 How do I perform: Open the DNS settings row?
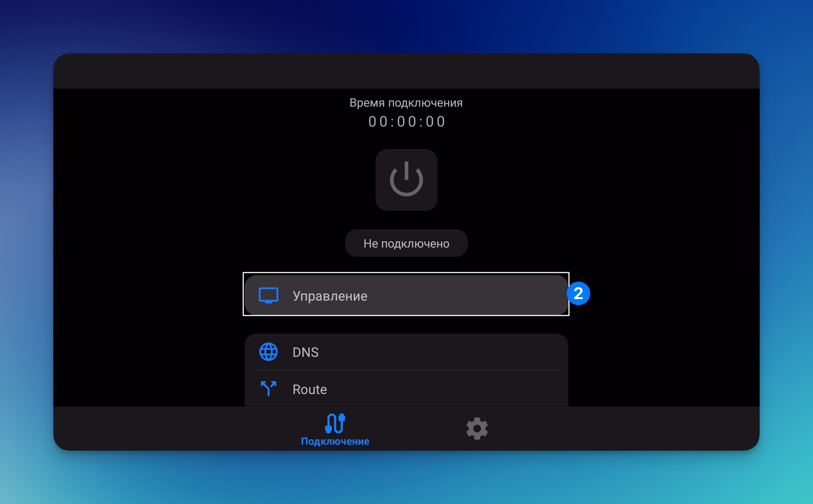(406, 352)
